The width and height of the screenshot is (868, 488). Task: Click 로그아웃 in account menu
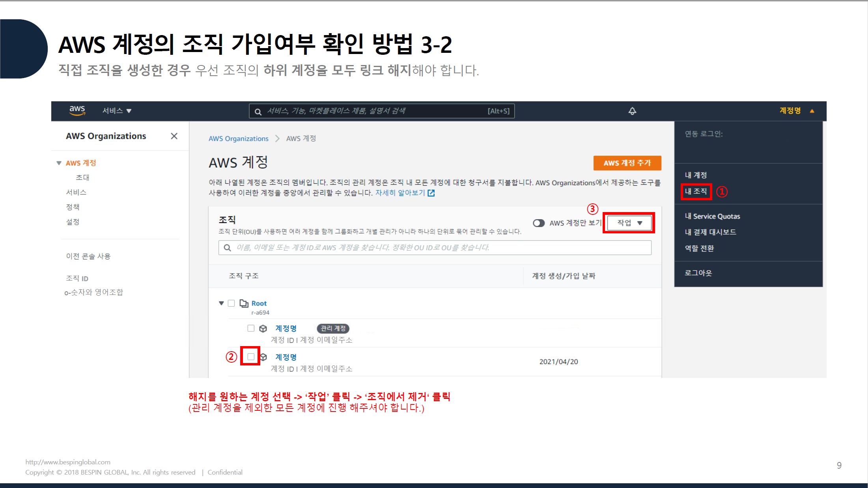(698, 273)
